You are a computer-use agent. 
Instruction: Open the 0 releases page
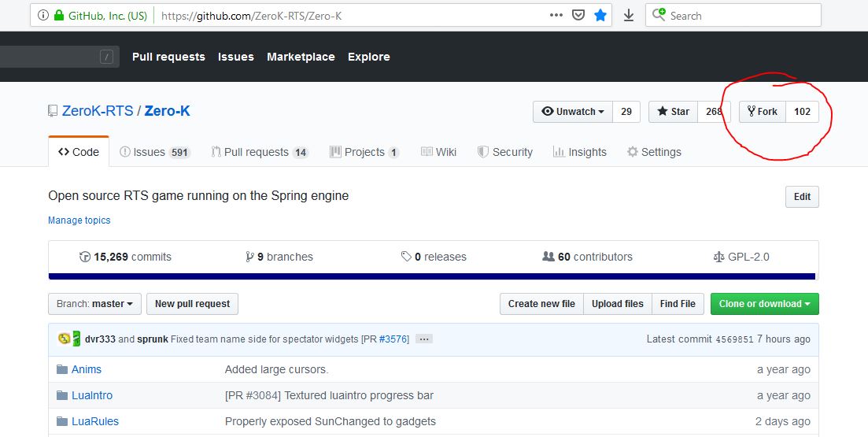pyautogui.click(x=434, y=257)
